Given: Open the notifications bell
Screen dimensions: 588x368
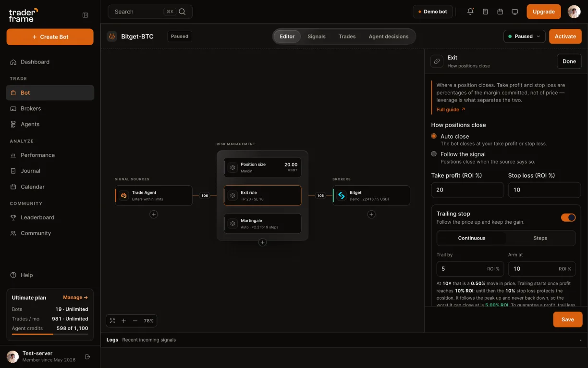Looking at the screenshot, I should [470, 12].
